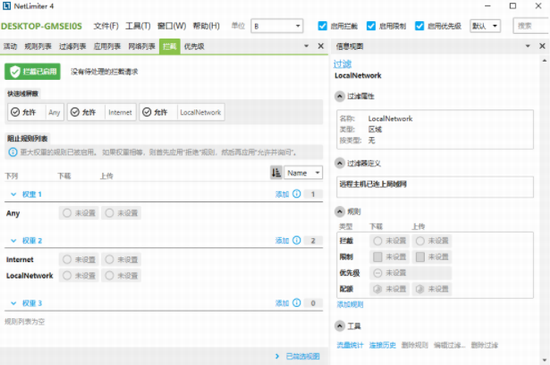The height and width of the screenshot is (365, 550).
Task: Toggle the limit download checkbox in info view
Action: [377, 257]
